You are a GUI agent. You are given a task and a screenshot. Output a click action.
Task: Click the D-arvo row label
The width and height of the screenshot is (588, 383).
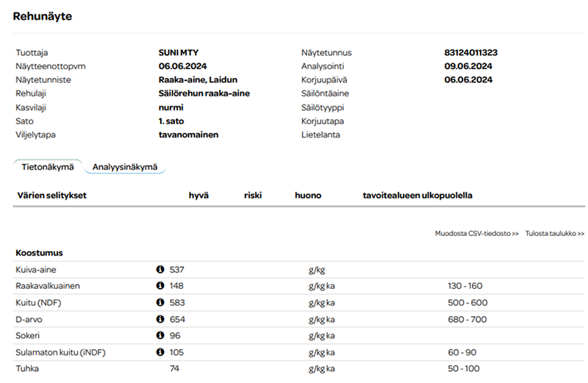point(29,319)
